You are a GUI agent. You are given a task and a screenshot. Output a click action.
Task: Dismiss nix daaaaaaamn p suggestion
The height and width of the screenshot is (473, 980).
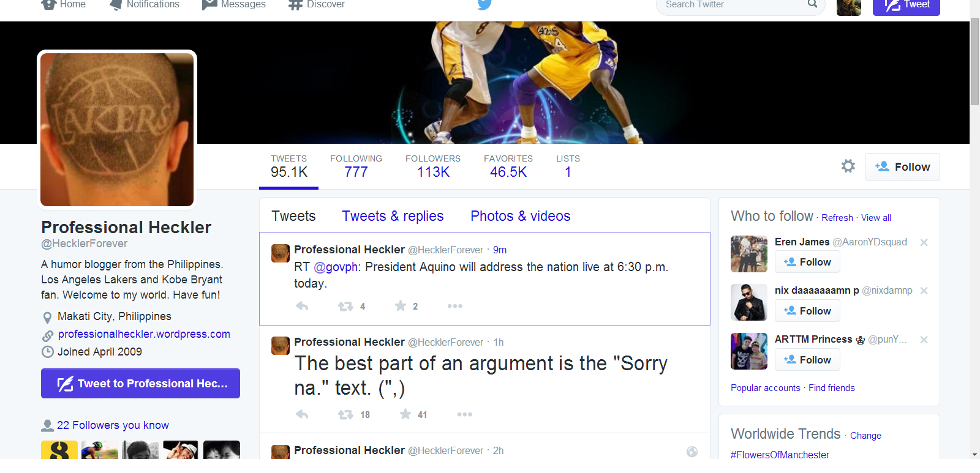[924, 291]
